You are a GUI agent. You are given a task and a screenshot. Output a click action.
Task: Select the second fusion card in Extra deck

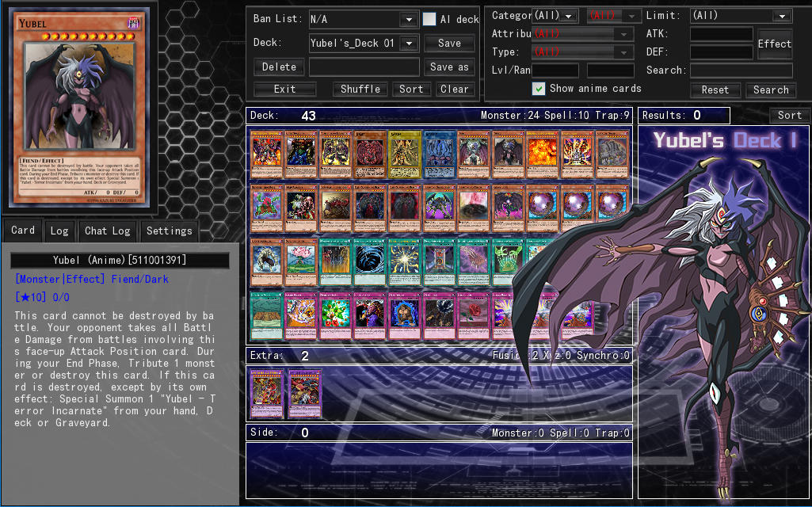pos(305,394)
